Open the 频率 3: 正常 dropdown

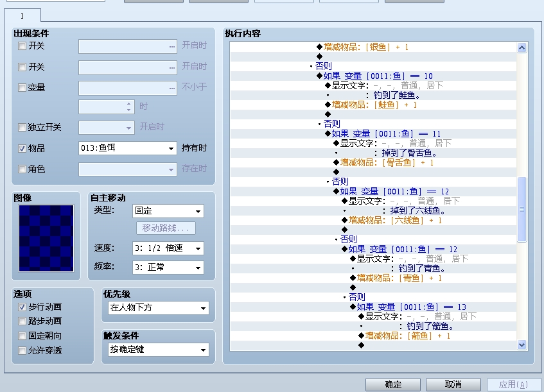(168, 268)
